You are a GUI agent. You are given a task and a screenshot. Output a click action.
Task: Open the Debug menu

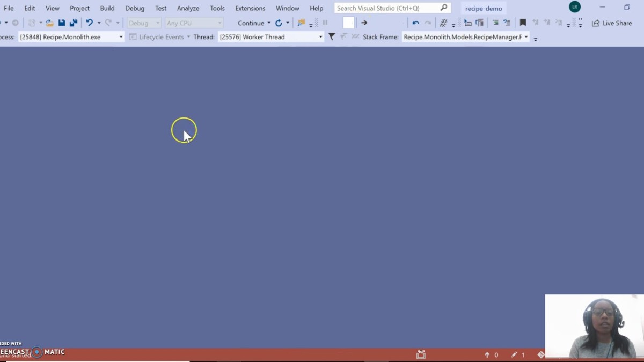point(135,8)
